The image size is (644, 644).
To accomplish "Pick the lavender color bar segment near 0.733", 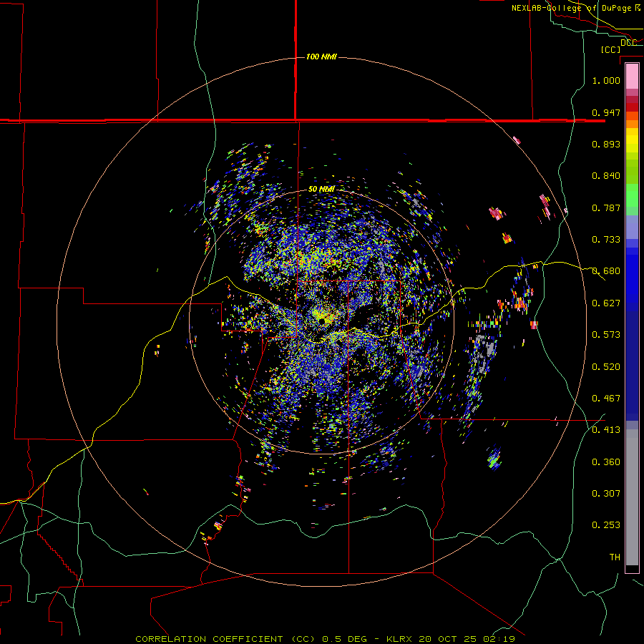I will [632, 228].
